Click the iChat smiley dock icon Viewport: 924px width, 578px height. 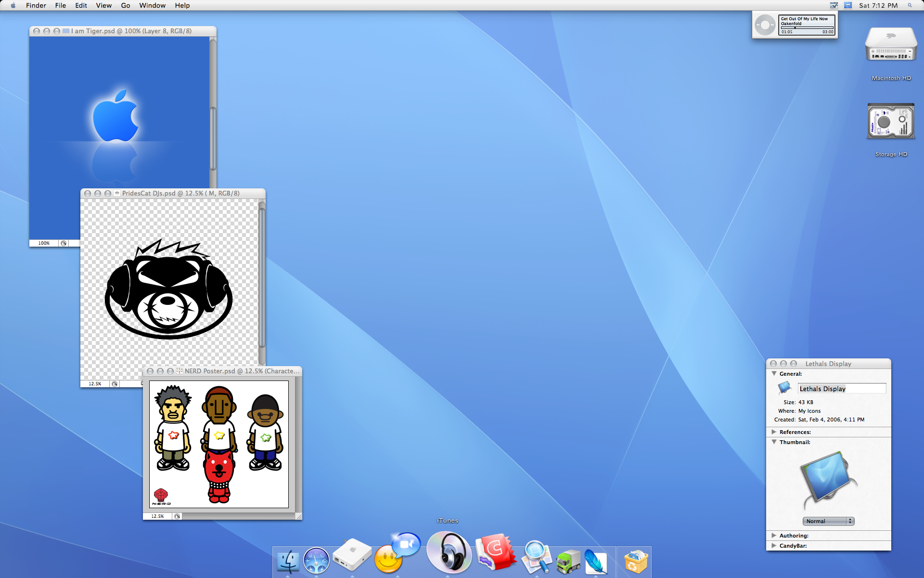(x=389, y=560)
